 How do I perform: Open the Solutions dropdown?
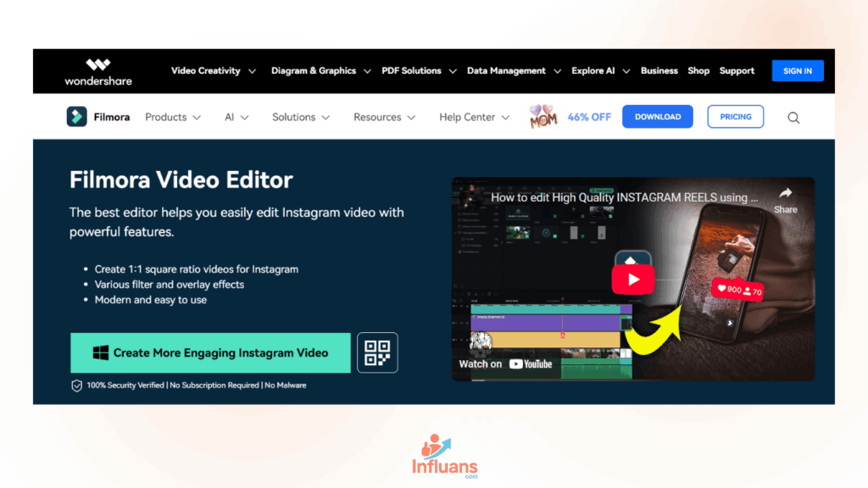click(301, 117)
